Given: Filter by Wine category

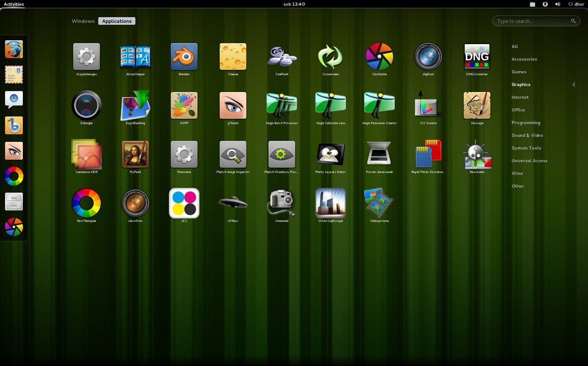Looking at the screenshot, I should point(517,174).
